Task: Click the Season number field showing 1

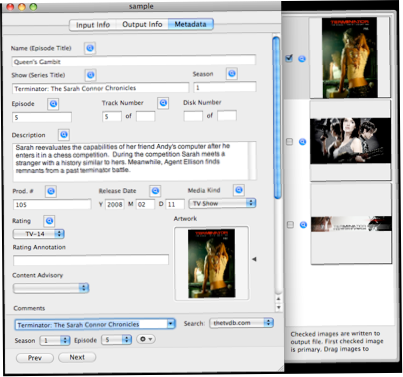Action: (225, 87)
